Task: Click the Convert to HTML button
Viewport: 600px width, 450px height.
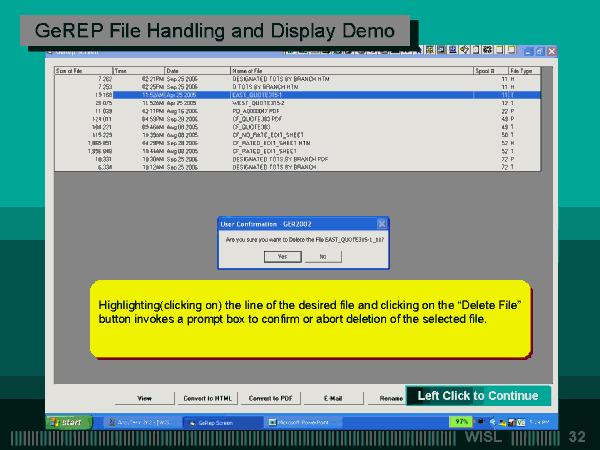Action: (x=207, y=397)
